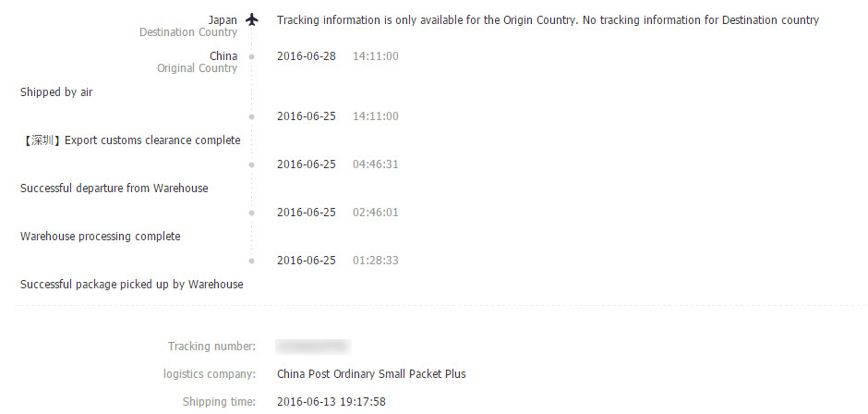This screenshot has width=868, height=414.
Task: Click the blurred tracking number value
Action: (x=313, y=347)
